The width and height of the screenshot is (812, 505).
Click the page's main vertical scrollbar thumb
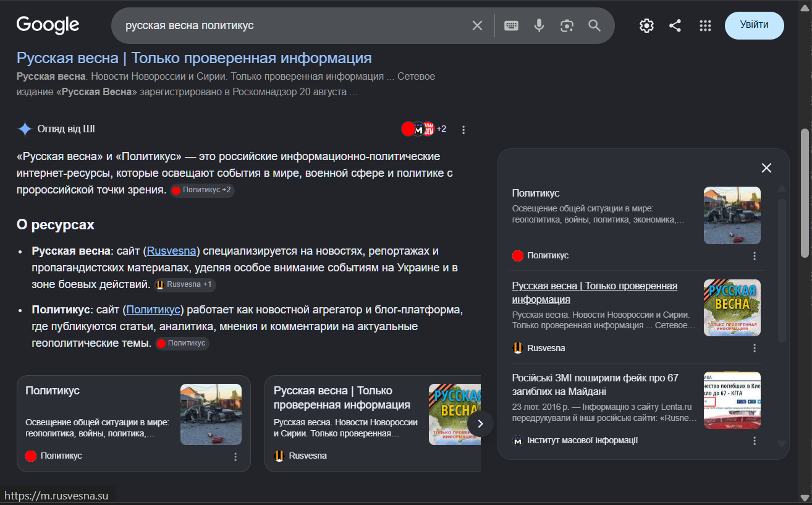coord(805,193)
